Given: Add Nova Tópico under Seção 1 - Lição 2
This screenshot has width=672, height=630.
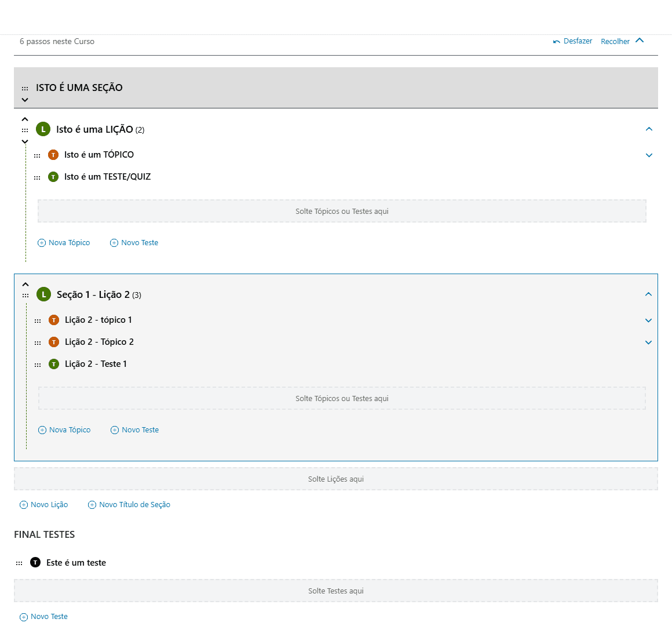Looking at the screenshot, I should click(x=64, y=429).
